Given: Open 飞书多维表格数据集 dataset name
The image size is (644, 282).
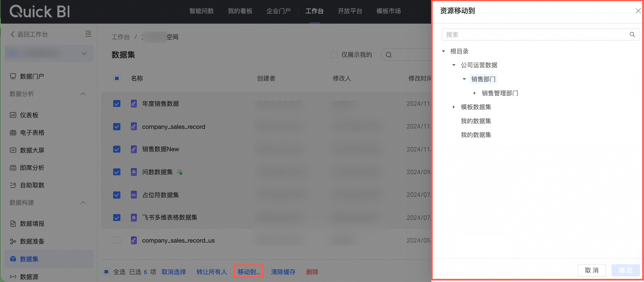Looking at the screenshot, I should pyautogui.click(x=170, y=218).
